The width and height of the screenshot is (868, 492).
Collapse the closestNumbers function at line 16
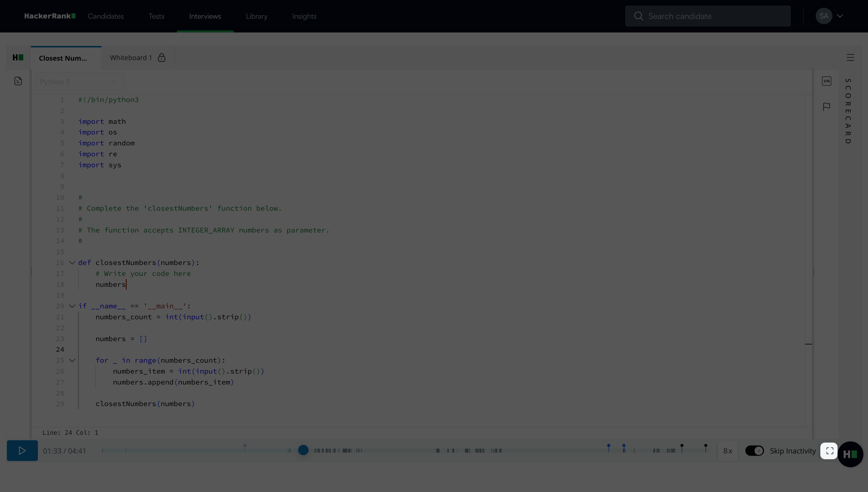tap(72, 263)
